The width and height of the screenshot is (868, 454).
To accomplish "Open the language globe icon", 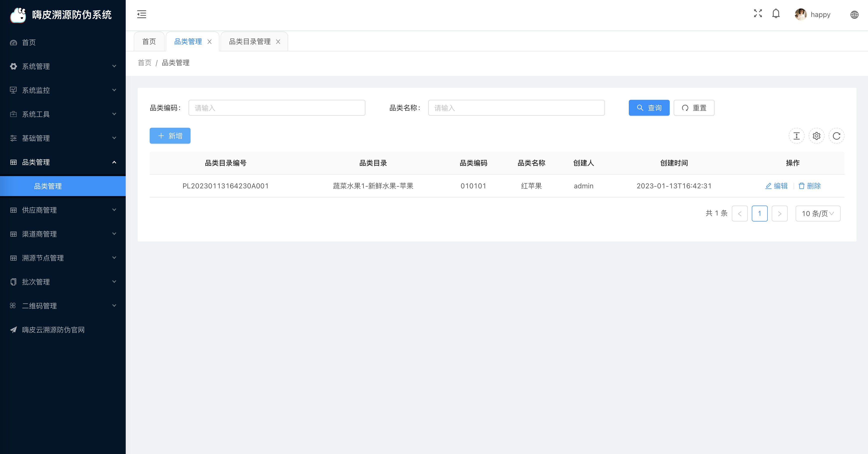I will [x=855, y=14].
